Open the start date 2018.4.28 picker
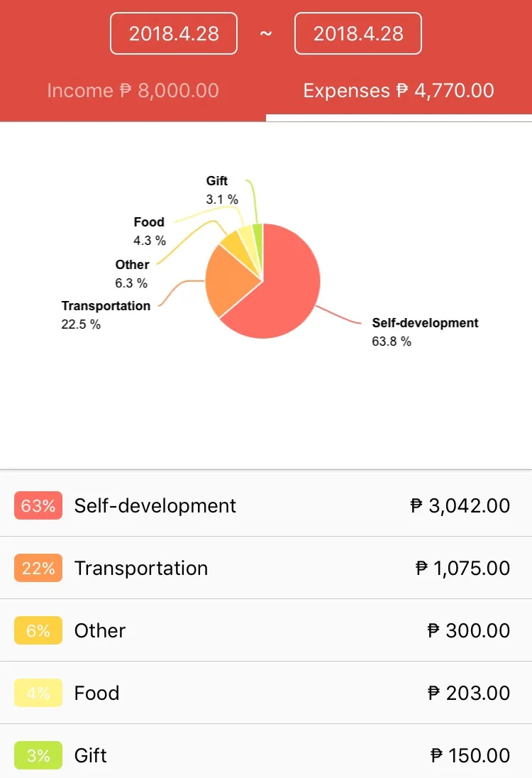 click(x=174, y=33)
